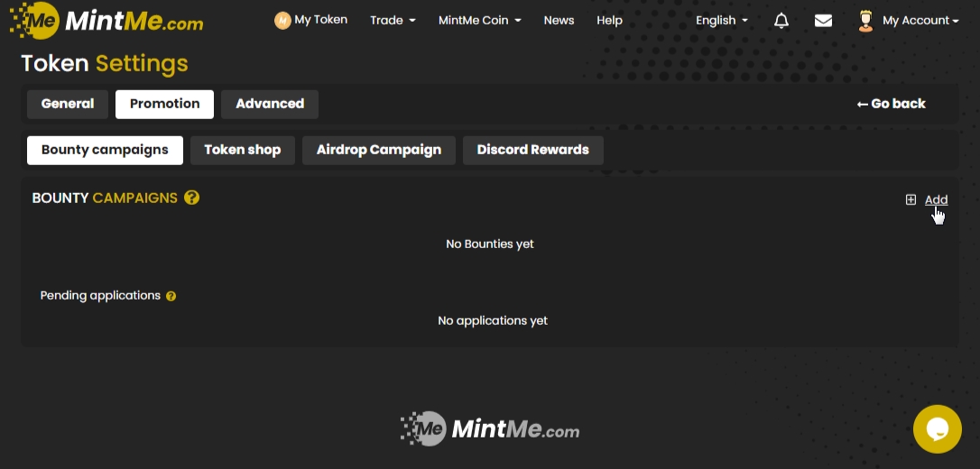
Task: Switch to the General tab
Action: pyautogui.click(x=68, y=104)
